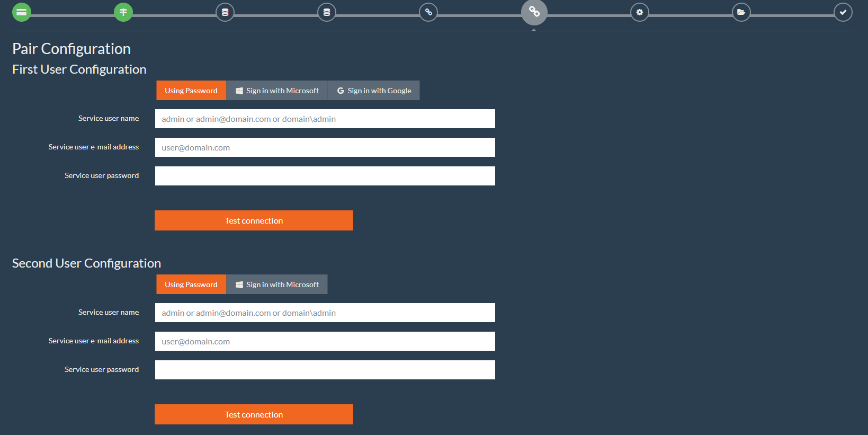Focus second user Service user name field
The width and height of the screenshot is (868, 435).
325,313
